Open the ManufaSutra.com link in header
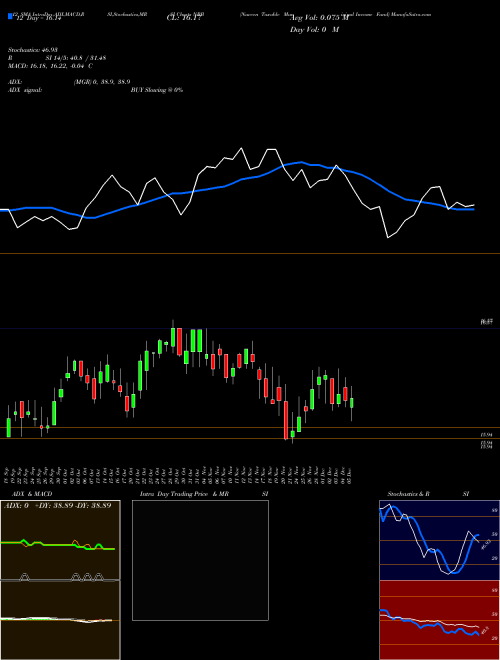 [411, 14]
